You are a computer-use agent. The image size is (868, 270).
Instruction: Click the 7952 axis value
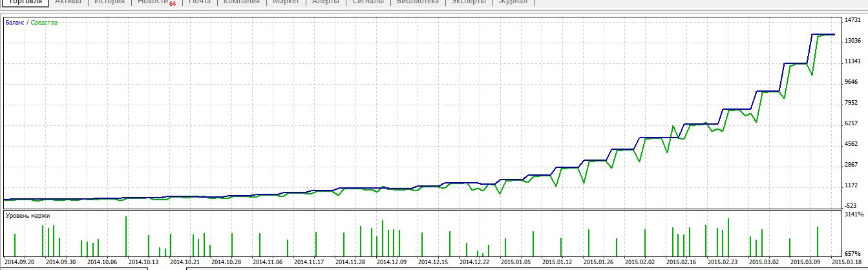tap(852, 103)
